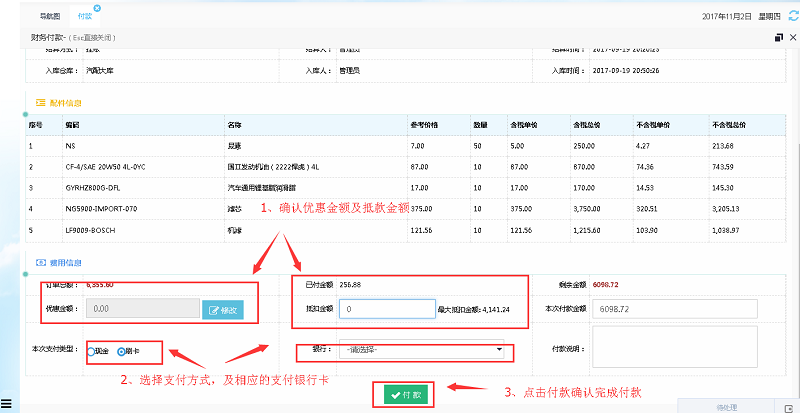
Task: Click the restore window icon of the payment dialog
Action: pyautogui.click(x=779, y=37)
